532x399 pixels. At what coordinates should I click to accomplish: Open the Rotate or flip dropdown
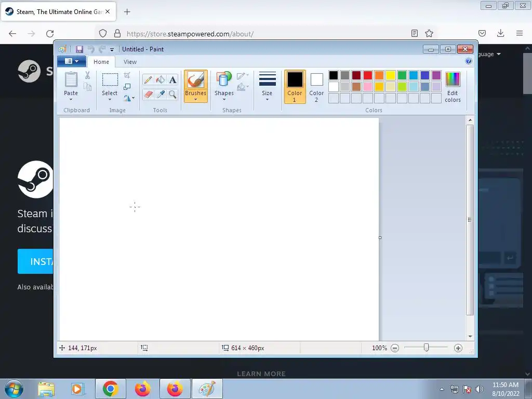pos(129,98)
